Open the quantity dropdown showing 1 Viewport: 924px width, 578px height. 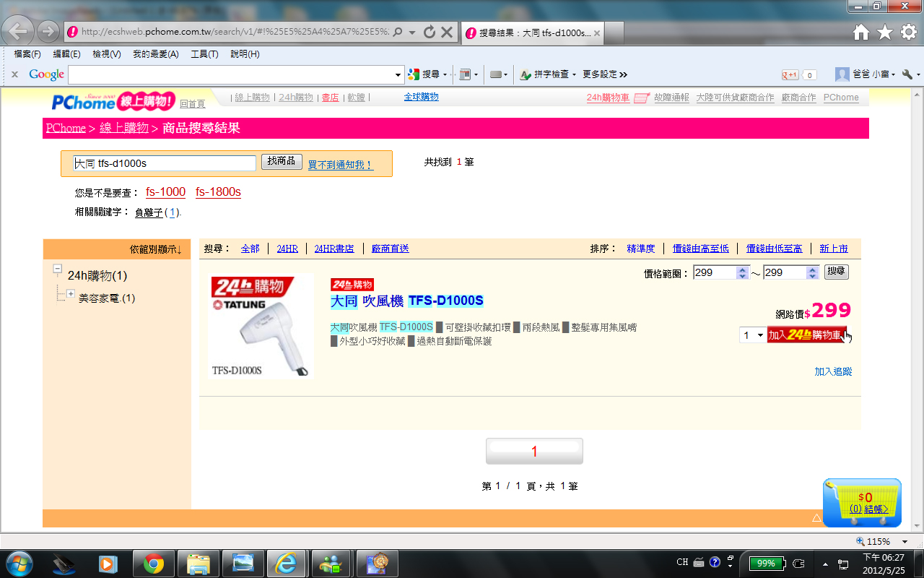[752, 335]
